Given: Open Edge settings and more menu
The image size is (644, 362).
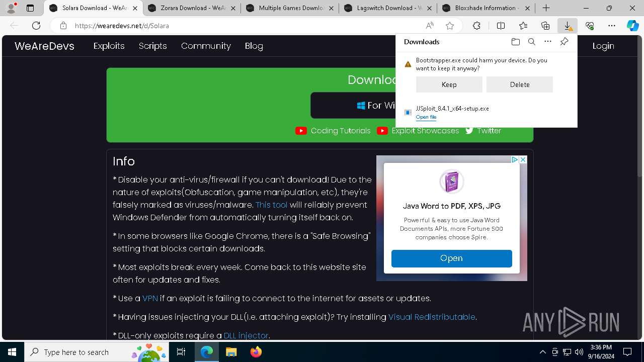Looking at the screenshot, I should (612, 26).
